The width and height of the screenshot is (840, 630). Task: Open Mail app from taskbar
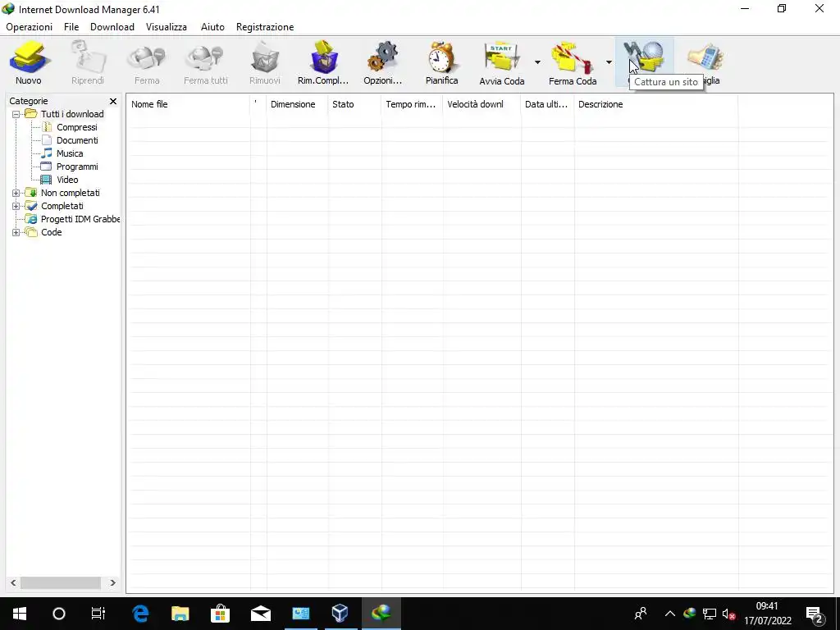[260, 614]
